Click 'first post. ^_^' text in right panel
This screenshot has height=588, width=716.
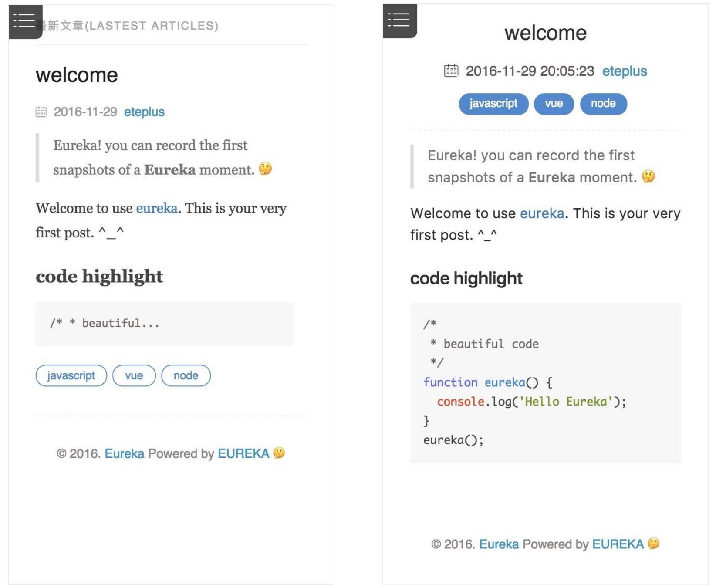pyautogui.click(x=454, y=235)
